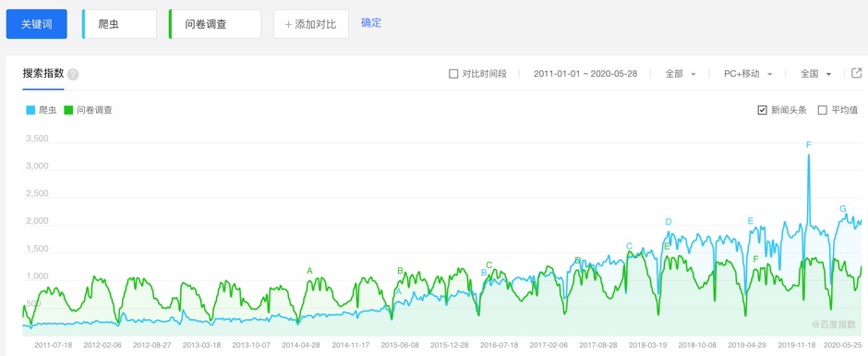
Task: Click x-axis label 2013-10-07
Action: [251, 344]
